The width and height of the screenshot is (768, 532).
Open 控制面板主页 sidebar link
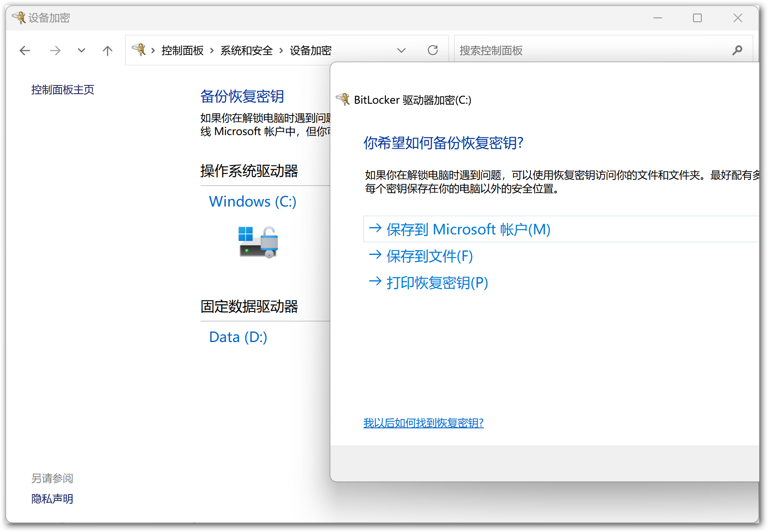(x=63, y=90)
